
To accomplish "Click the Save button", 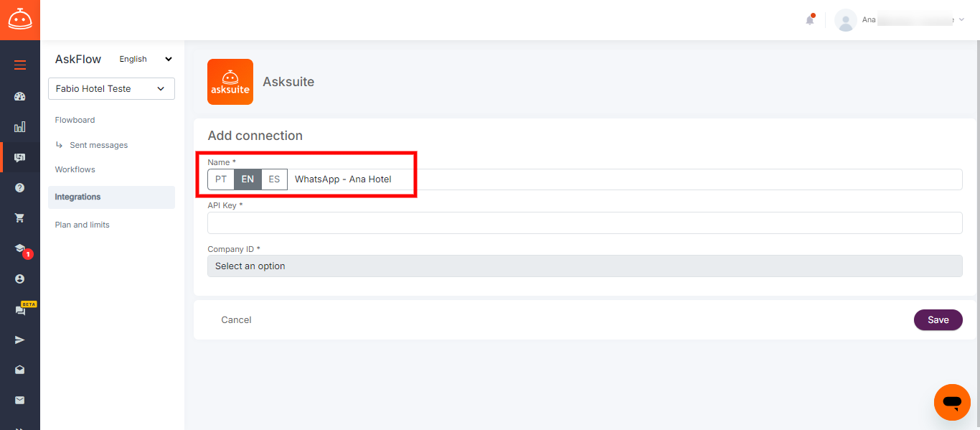I will click(x=938, y=320).
